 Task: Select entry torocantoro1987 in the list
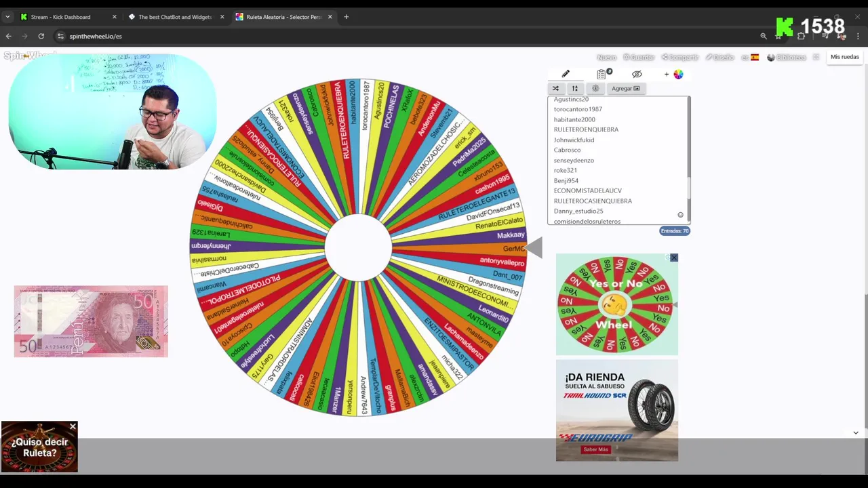coord(578,109)
